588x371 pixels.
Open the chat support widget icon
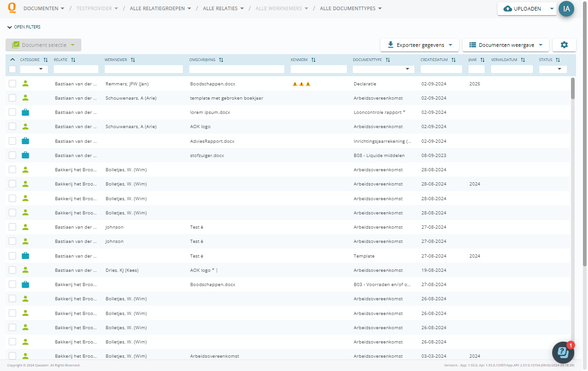tap(563, 353)
